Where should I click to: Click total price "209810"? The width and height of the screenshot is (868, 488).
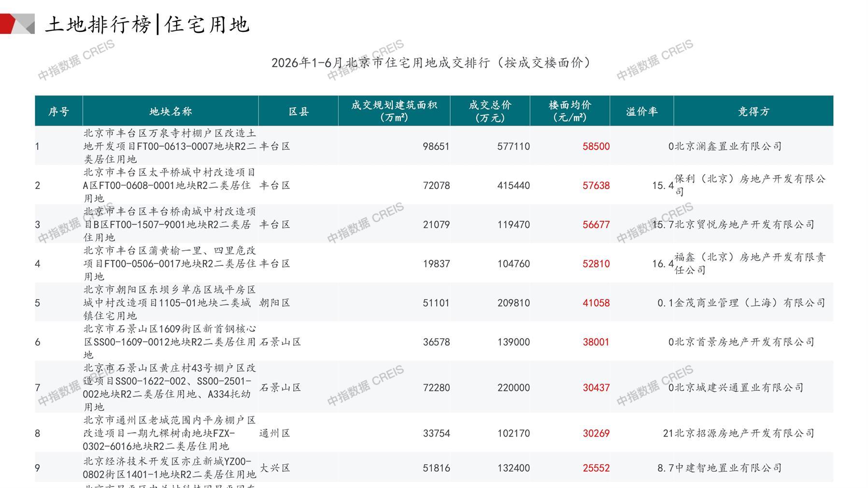click(513, 303)
